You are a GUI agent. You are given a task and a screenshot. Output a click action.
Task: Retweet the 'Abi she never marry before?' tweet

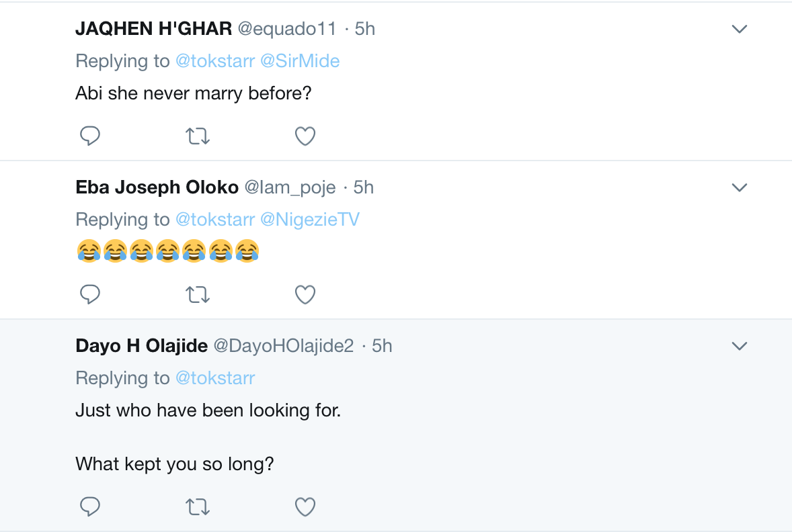tap(198, 136)
